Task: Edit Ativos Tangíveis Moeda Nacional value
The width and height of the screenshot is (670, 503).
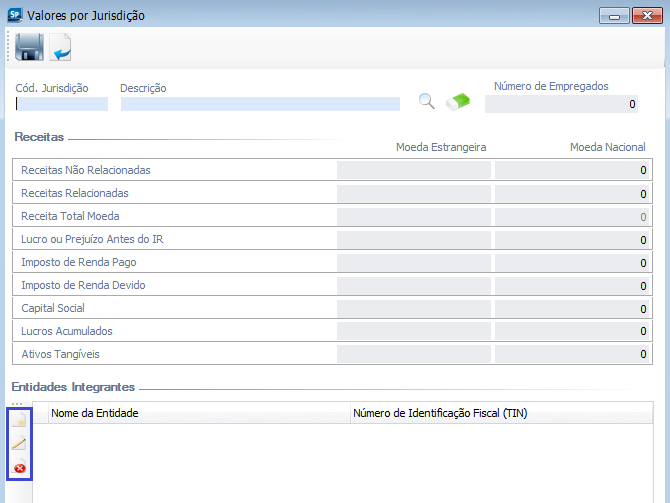Action: click(572, 354)
